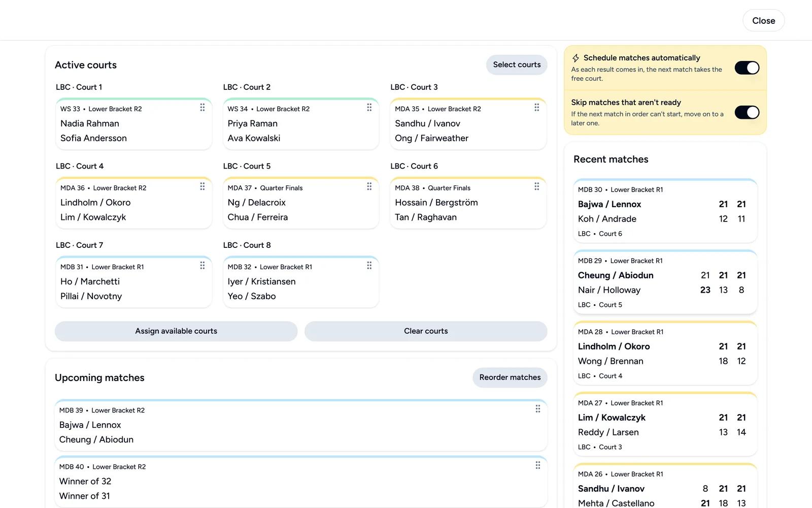Click drag handle on upcoming MDB 39 match

[x=538, y=409]
